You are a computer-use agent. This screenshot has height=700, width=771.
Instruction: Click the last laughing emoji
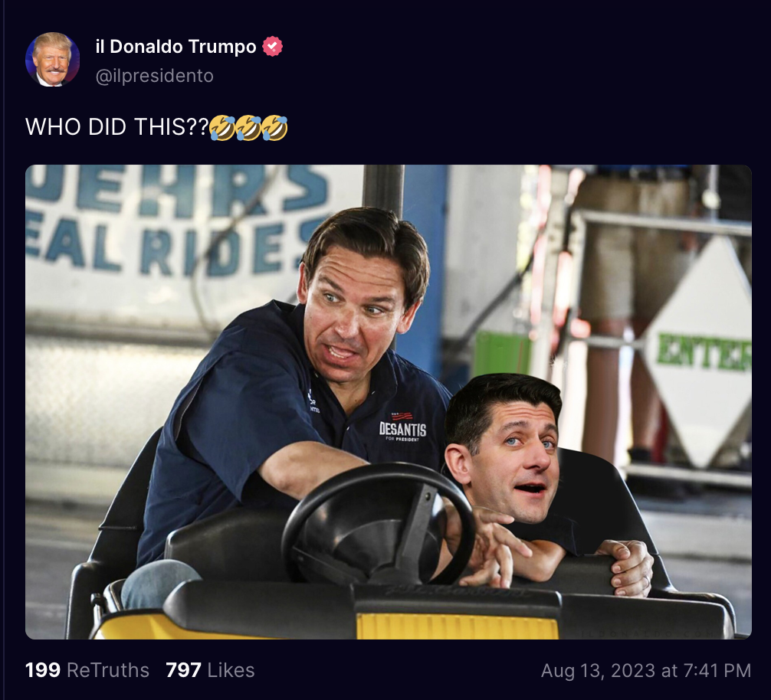click(x=274, y=128)
